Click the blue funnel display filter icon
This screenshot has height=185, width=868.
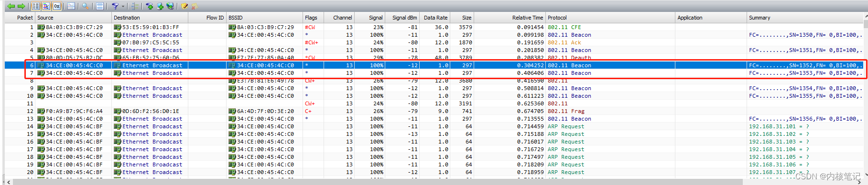(115, 6)
